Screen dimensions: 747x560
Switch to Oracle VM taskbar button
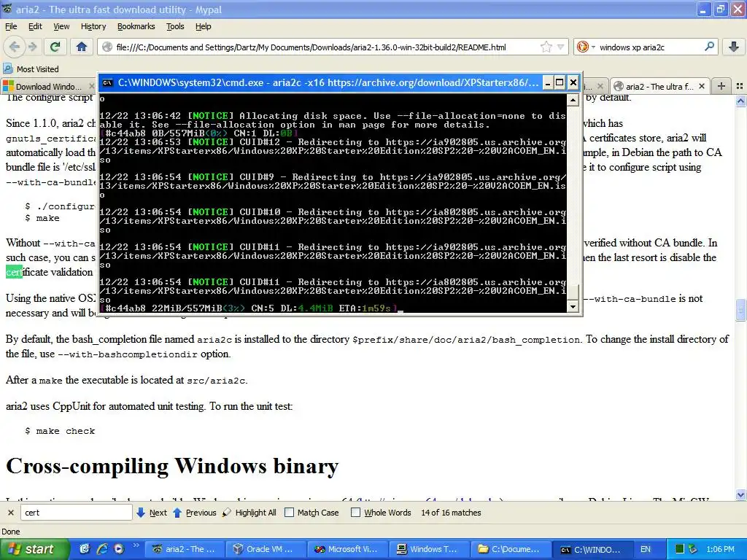264,549
